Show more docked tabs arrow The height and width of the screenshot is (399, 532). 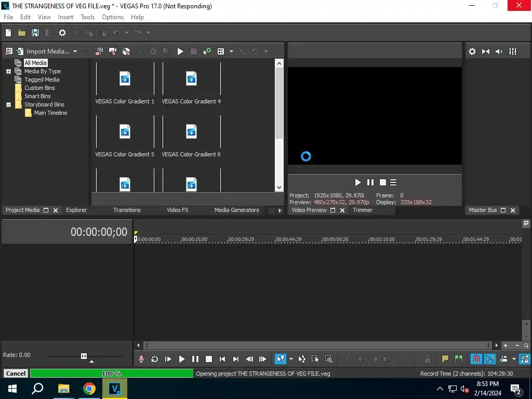point(280,210)
